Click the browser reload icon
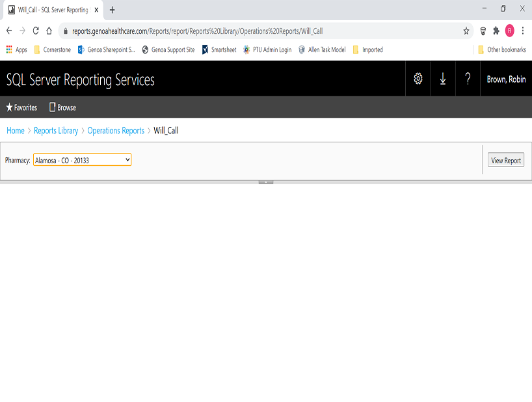 (x=36, y=31)
